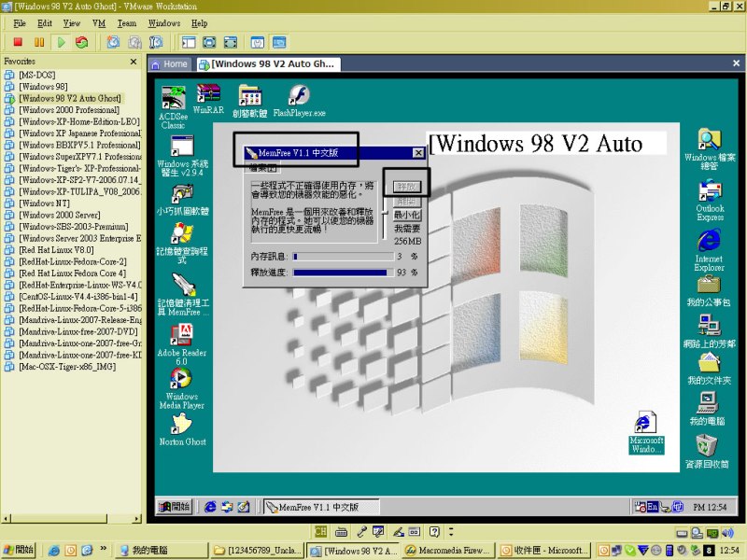
Task: Select [Windows 2000 Professional] in Favorites
Action: click(69, 110)
